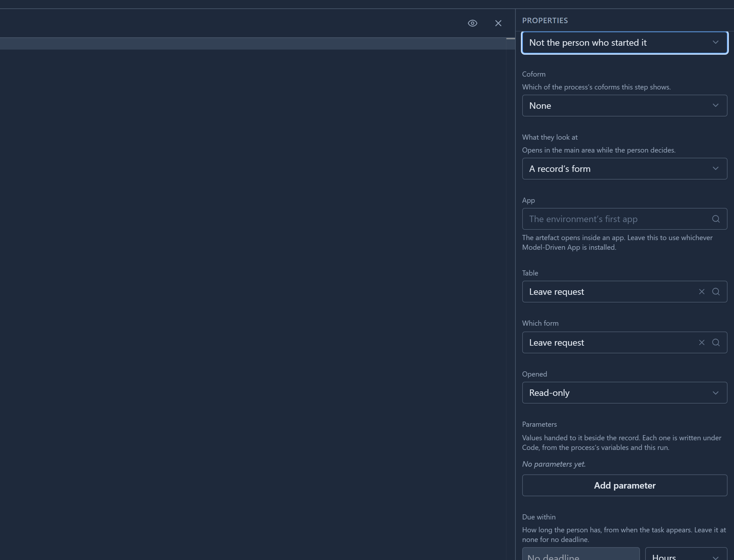Click the Add parameter button
Viewport: 734px width, 560px height.
(624, 485)
